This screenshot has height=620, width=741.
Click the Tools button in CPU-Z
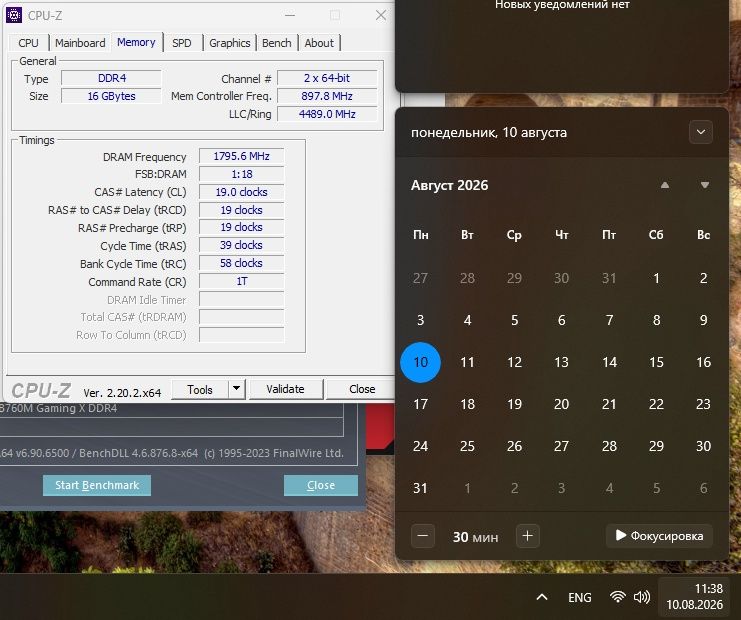tap(200, 389)
